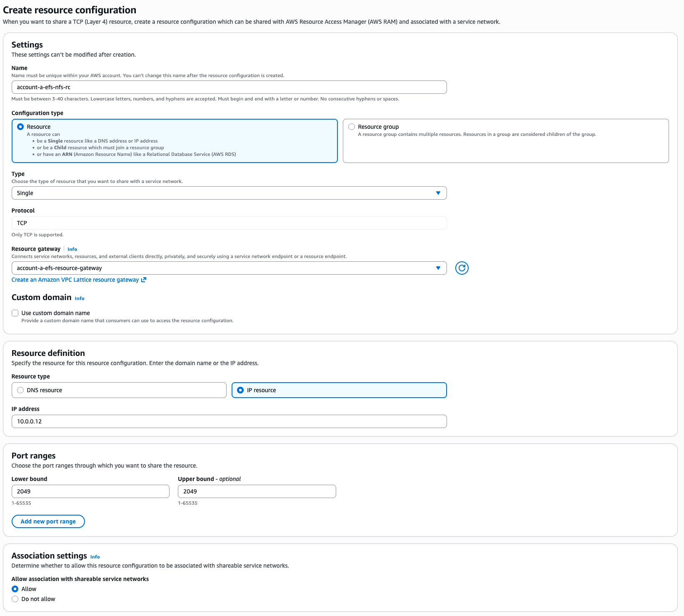Open Info next to Resource gateway
This screenshot has height=616, width=684.
pos(72,249)
